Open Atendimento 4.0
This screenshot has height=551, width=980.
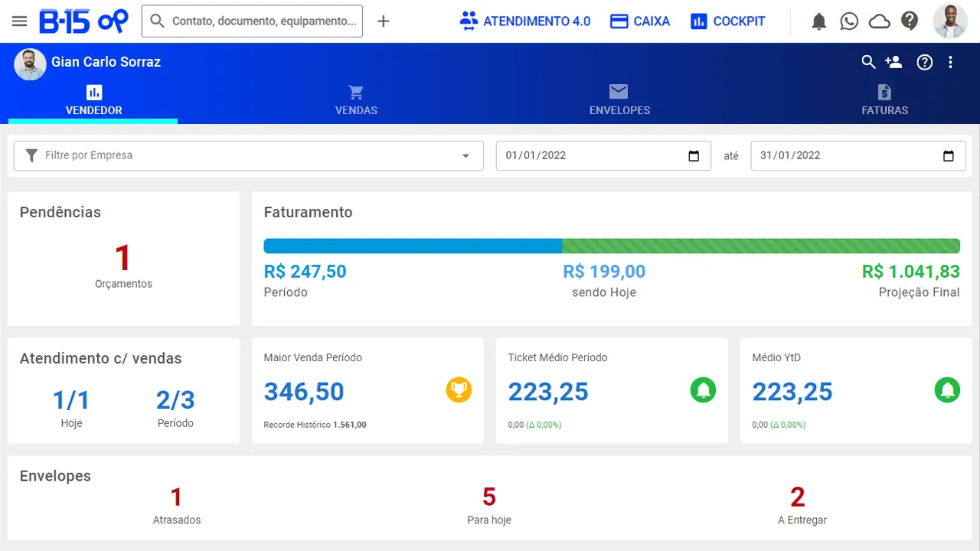(525, 21)
